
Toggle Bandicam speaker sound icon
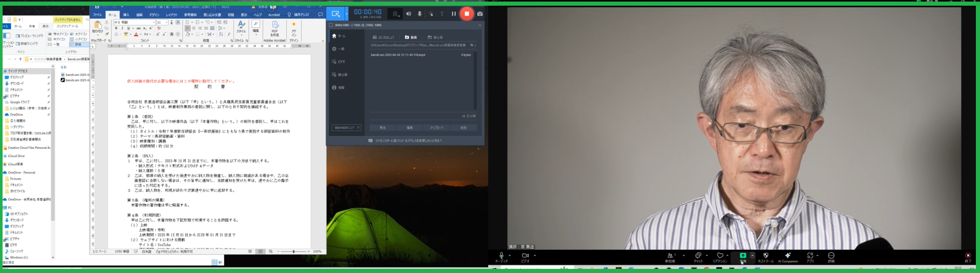tap(408, 13)
